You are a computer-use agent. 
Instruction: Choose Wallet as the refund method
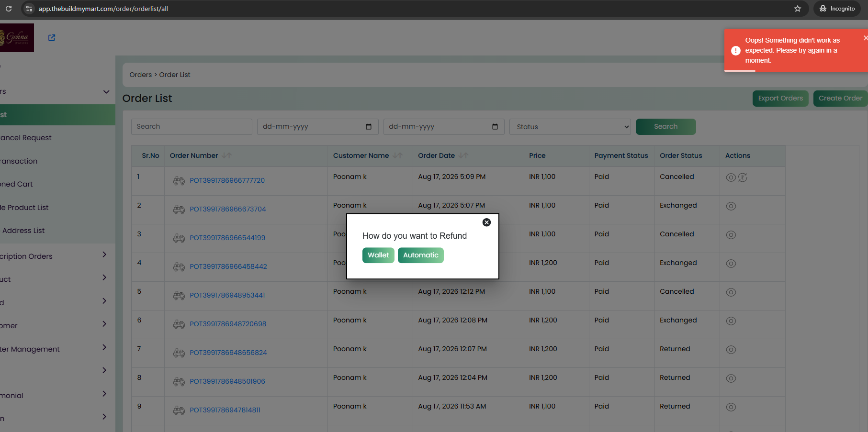pos(378,255)
